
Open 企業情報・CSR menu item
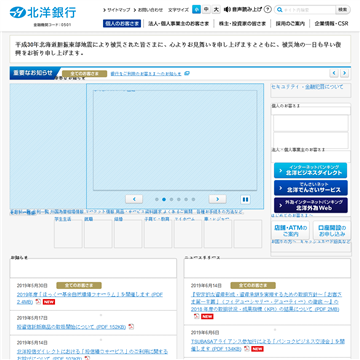click(331, 24)
